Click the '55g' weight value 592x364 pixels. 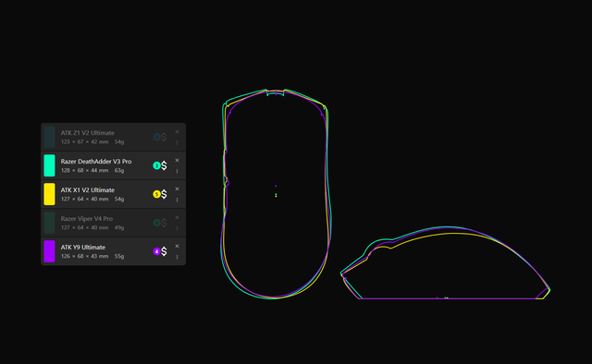[119, 257]
